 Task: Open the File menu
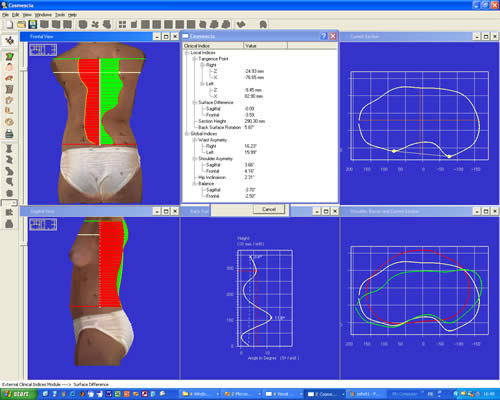pos(5,15)
